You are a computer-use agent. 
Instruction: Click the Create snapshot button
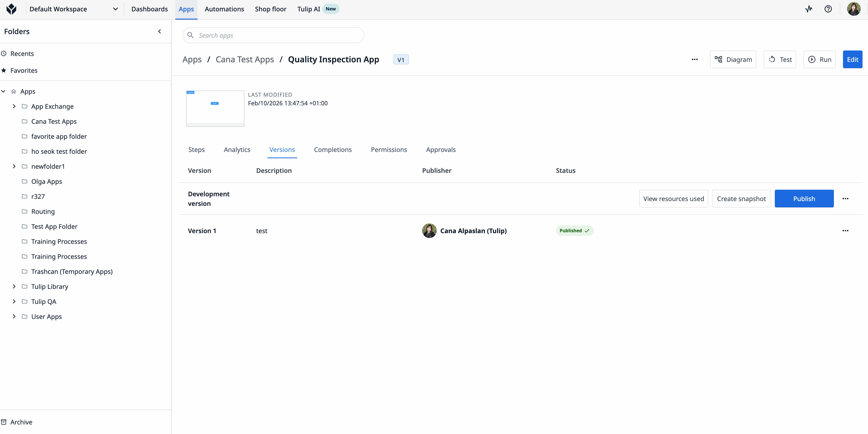point(741,199)
